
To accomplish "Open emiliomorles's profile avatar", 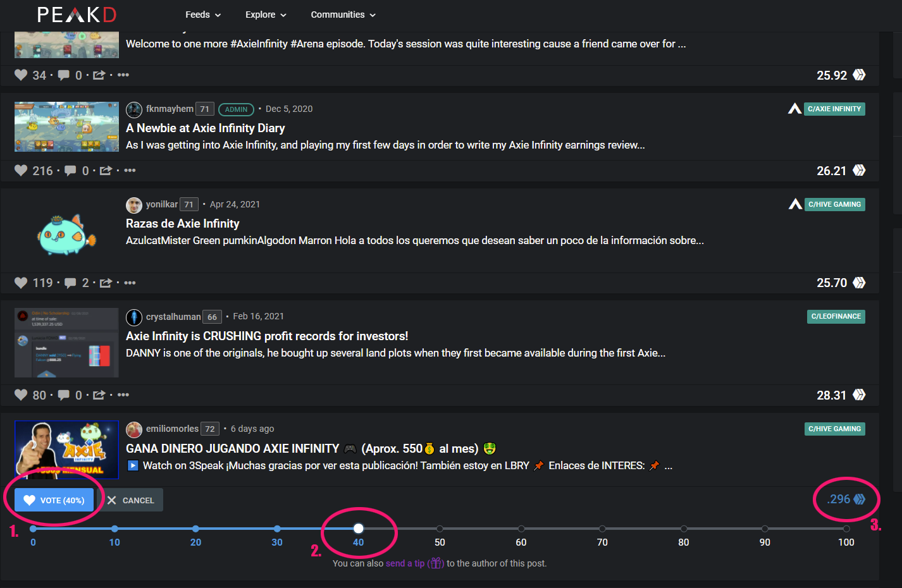I will click(x=134, y=429).
